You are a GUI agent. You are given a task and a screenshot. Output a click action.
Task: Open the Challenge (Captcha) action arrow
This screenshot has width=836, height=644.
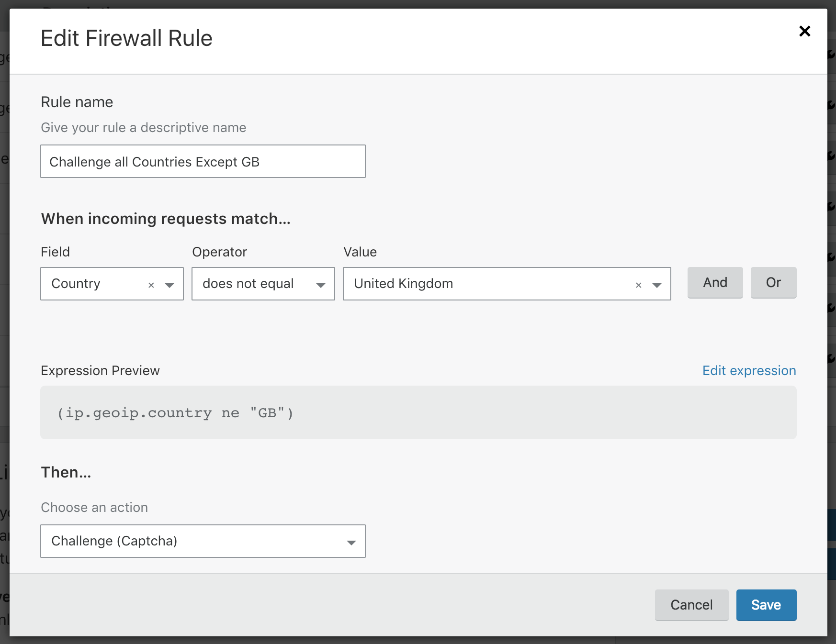tap(351, 543)
